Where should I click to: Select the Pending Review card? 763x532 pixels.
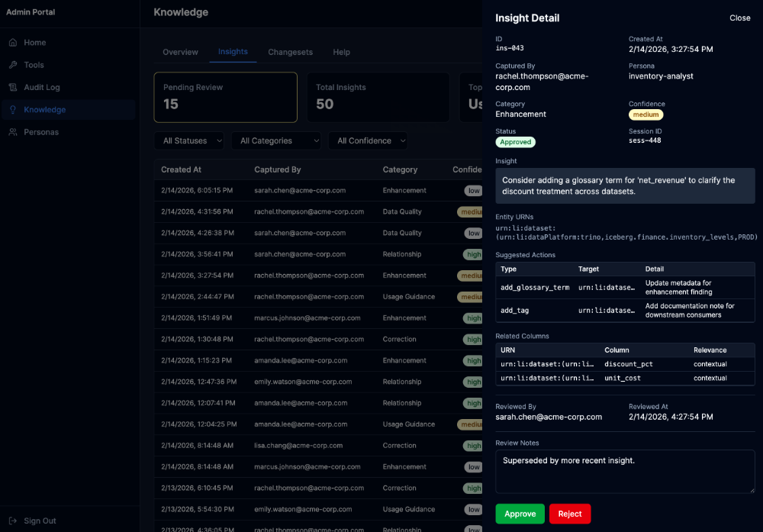(225, 97)
